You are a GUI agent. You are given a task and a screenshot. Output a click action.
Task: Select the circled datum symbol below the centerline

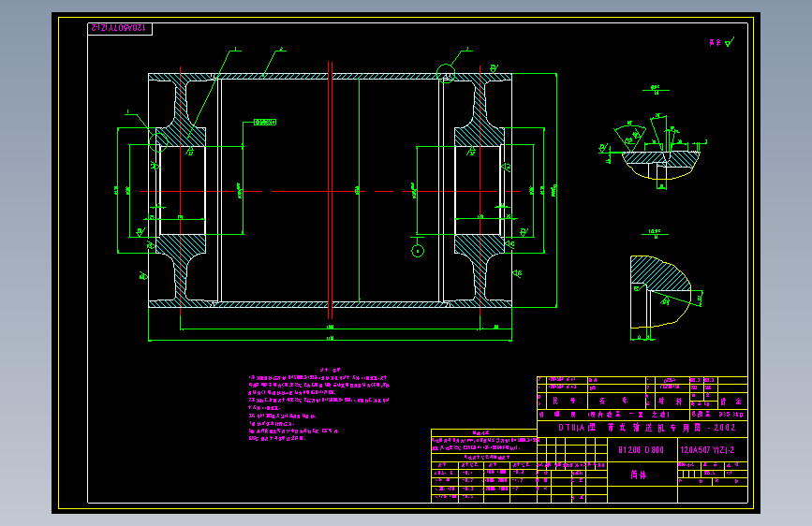pos(418,251)
